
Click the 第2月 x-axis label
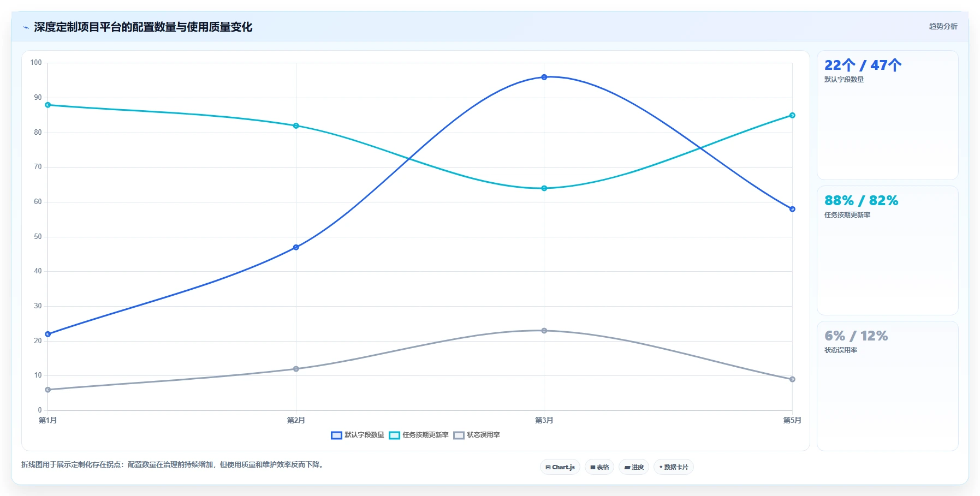296,420
